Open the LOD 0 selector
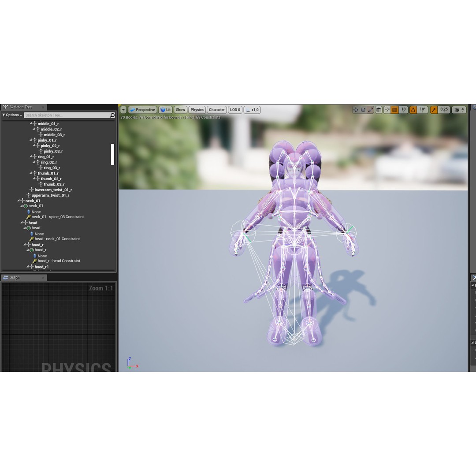Screen dimensions: 476x476 (235, 110)
